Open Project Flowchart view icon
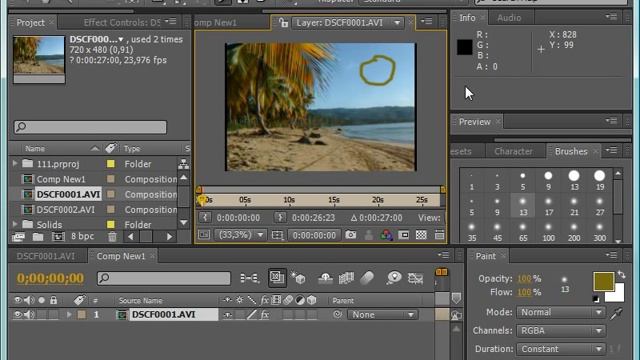Image resolution: width=640 pixels, height=360 pixels. (183, 164)
